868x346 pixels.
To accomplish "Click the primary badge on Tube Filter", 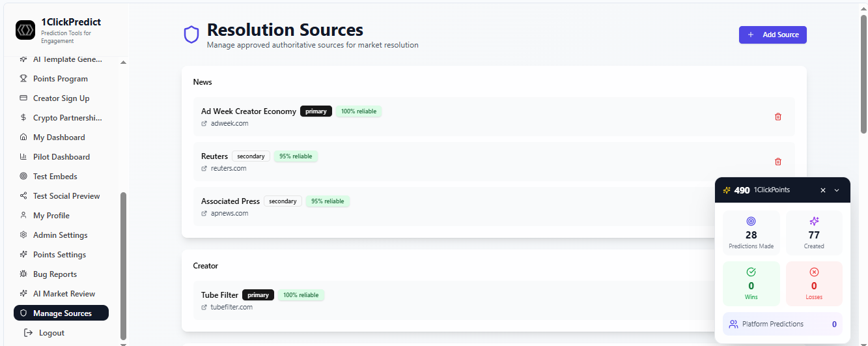I will click(x=258, y=295).
